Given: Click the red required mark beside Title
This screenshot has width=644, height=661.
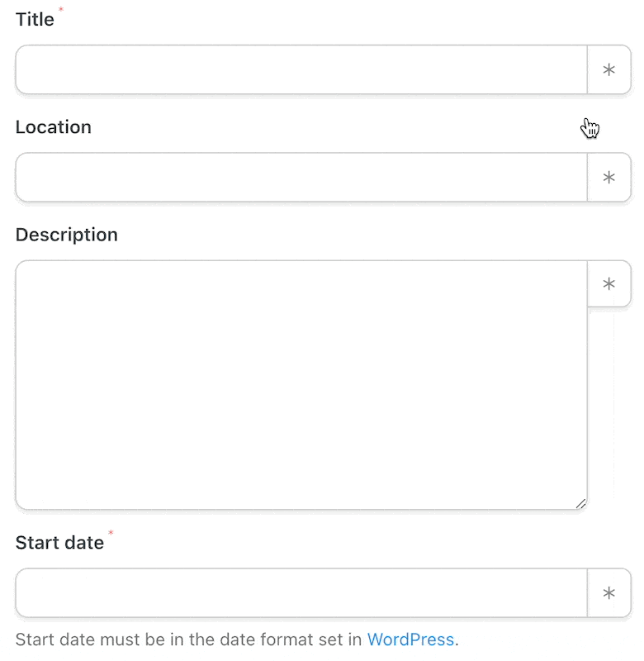Looking at the screenshot, I should click(60, 9).
